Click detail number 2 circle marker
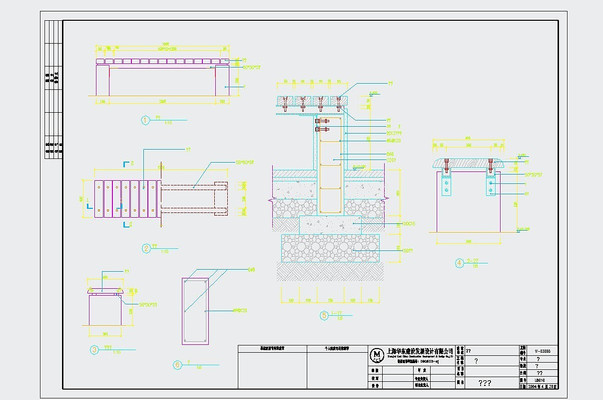This screenshot has height=400, width=603. [x=146, y=247]
